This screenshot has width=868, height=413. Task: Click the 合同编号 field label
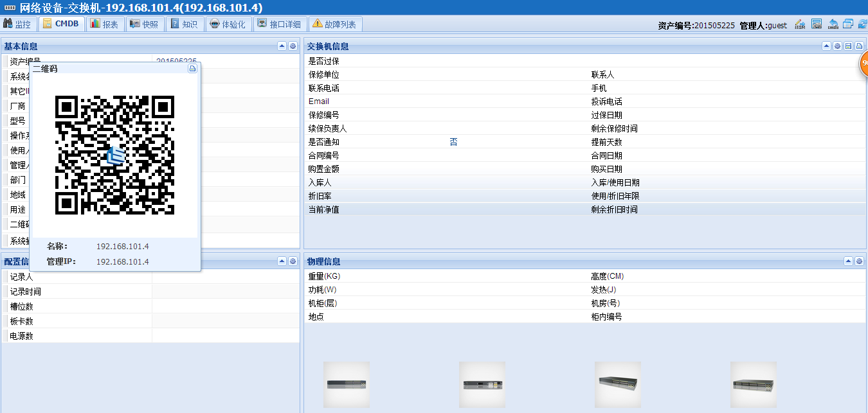pos(323,155)
